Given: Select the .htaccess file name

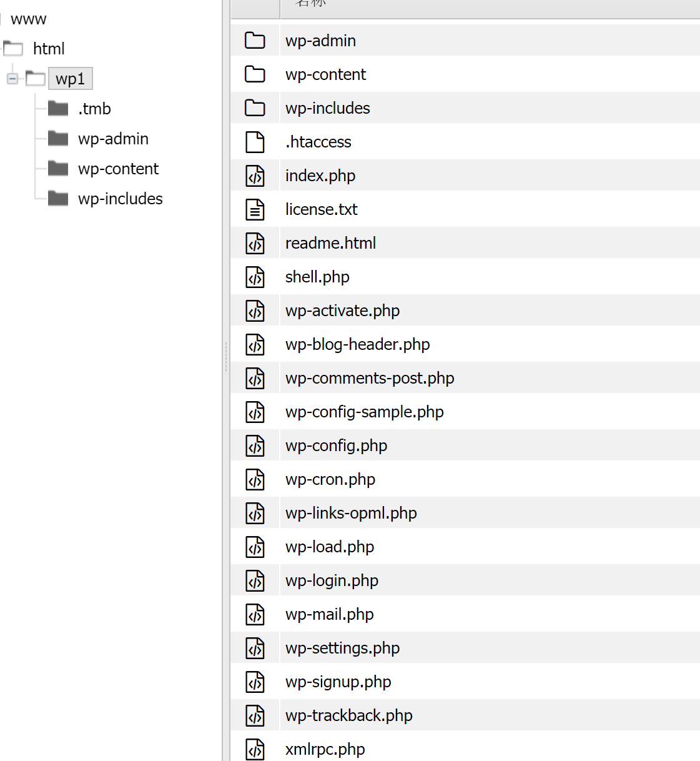Looking at the screenshot, I should click(x=318, y=142).
